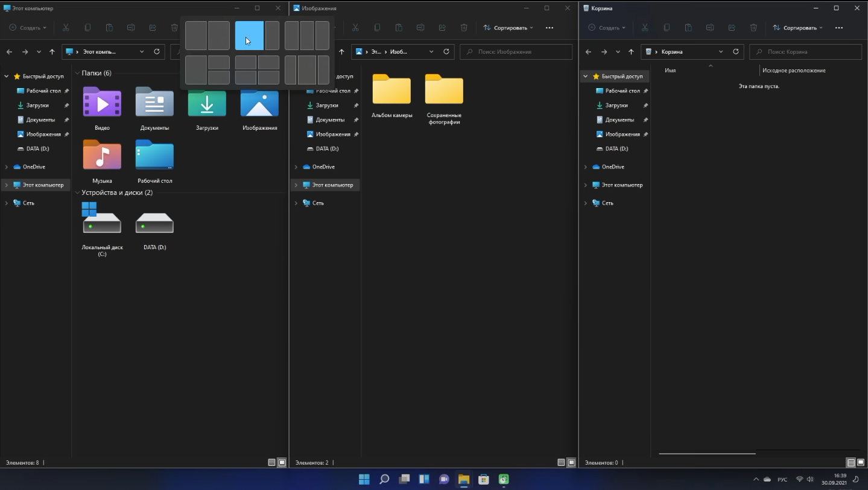Viewport: 868px width, 490px height.
Task: Click the up arrow in Корзина navigation
Action: coord(631,52)
